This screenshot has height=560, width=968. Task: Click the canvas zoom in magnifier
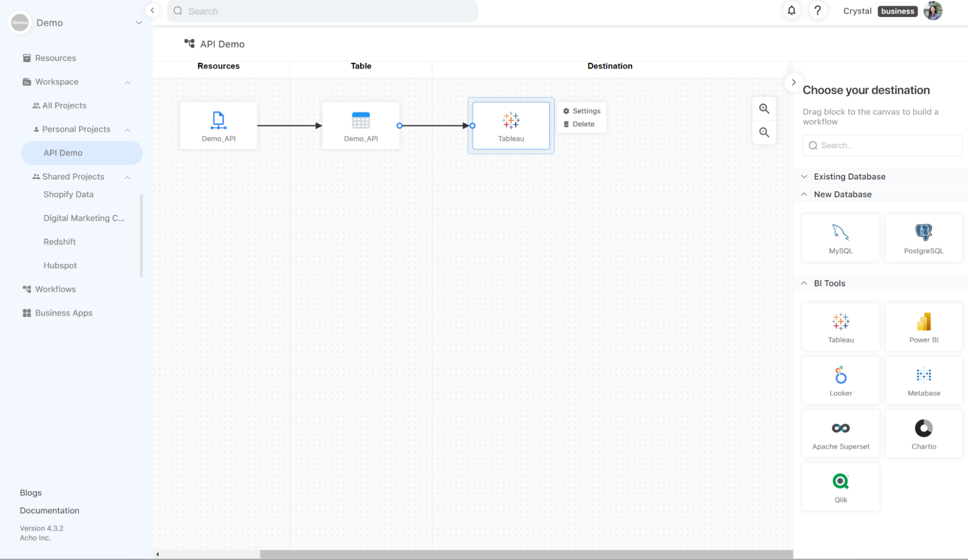[764, 109]
